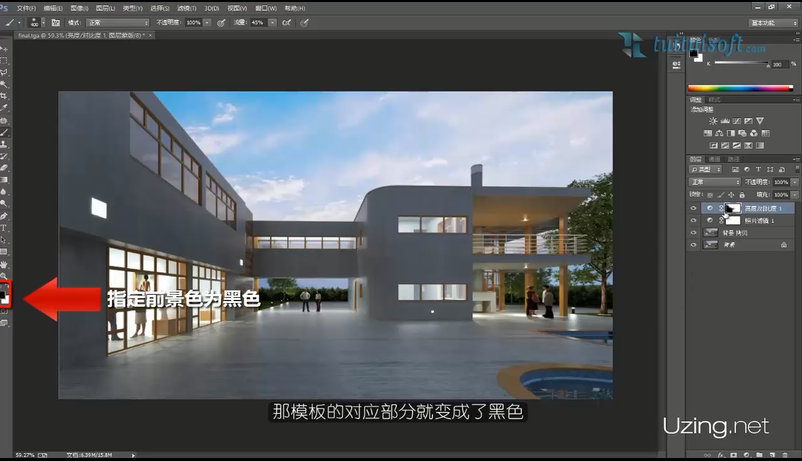802x461 pixels.
Task: Toggle visibility of the 照片滤镜 1 layer
Action: [x=694, y=220]
